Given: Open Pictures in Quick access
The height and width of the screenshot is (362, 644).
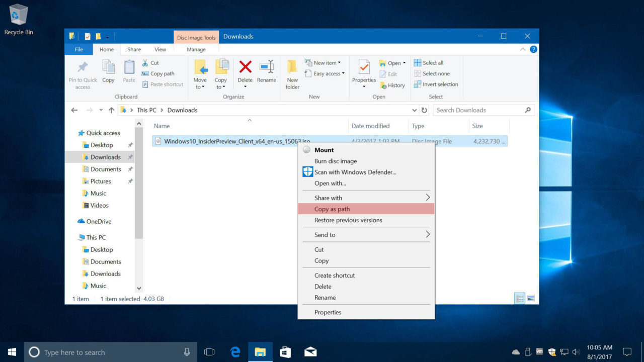Looking at the screenshot, I should (x=101, y=181).
